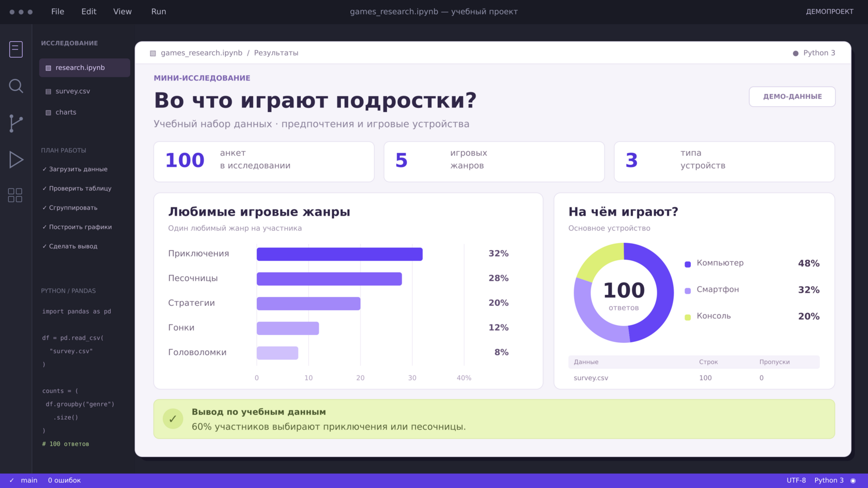
Task: Click the Вывод по учебным данным heading
Action: pyautogui.click(x=258, y=412)
